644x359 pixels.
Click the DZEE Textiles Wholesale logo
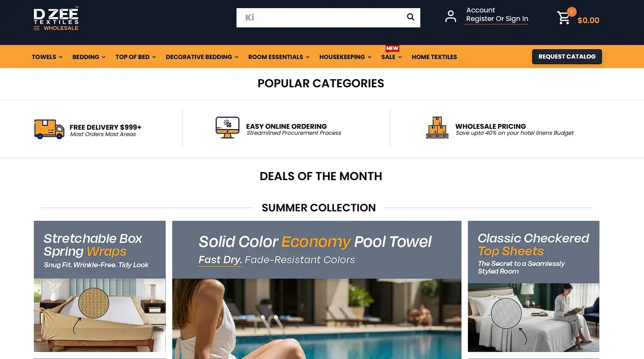[56, 19]
